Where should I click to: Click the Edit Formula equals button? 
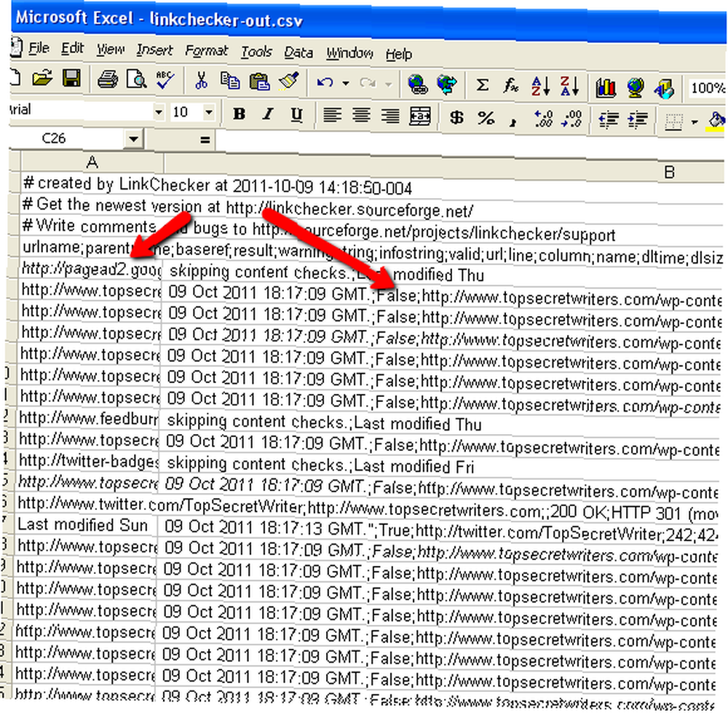[x=205, y=141]
